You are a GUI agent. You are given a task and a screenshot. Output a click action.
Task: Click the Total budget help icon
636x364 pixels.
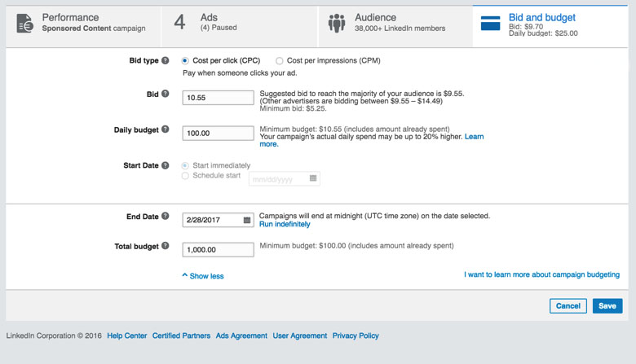point(166,246)
